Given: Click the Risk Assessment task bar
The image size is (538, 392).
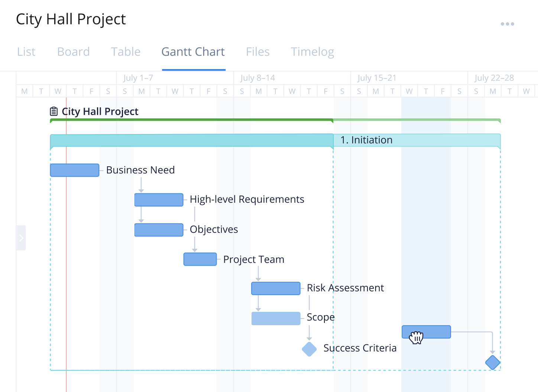Looking at the screenshot, I should (276, 288).
